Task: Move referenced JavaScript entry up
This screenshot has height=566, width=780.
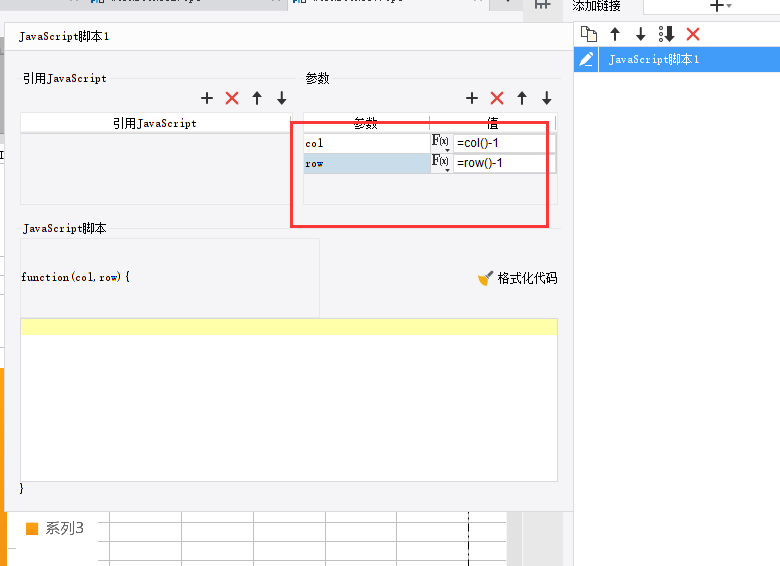Action: coord(257,98)
